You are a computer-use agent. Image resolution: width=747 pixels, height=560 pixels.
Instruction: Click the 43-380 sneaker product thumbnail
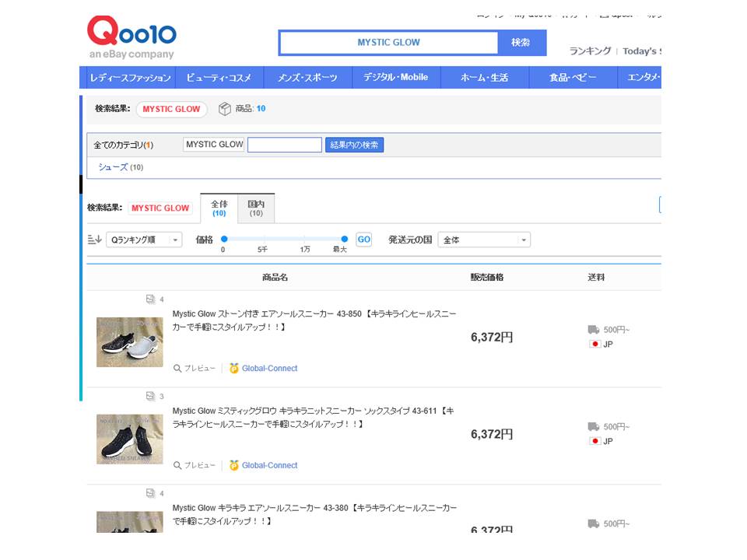pyautogui.click(x=130, y=522)
